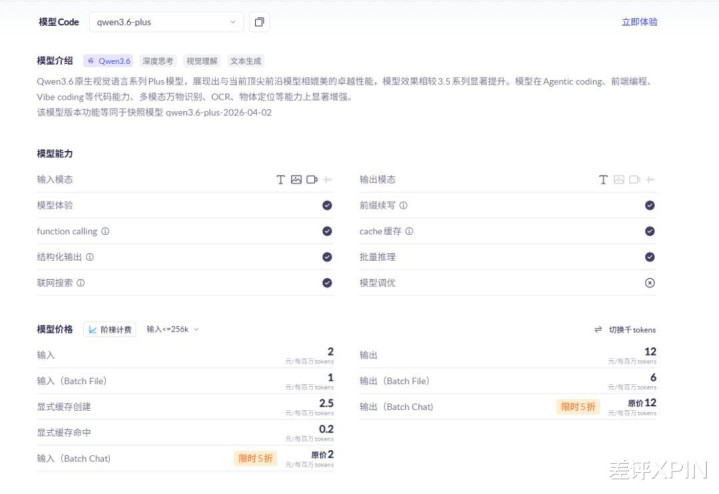Open the function calling info tooltip icon

tap(105, 231)
